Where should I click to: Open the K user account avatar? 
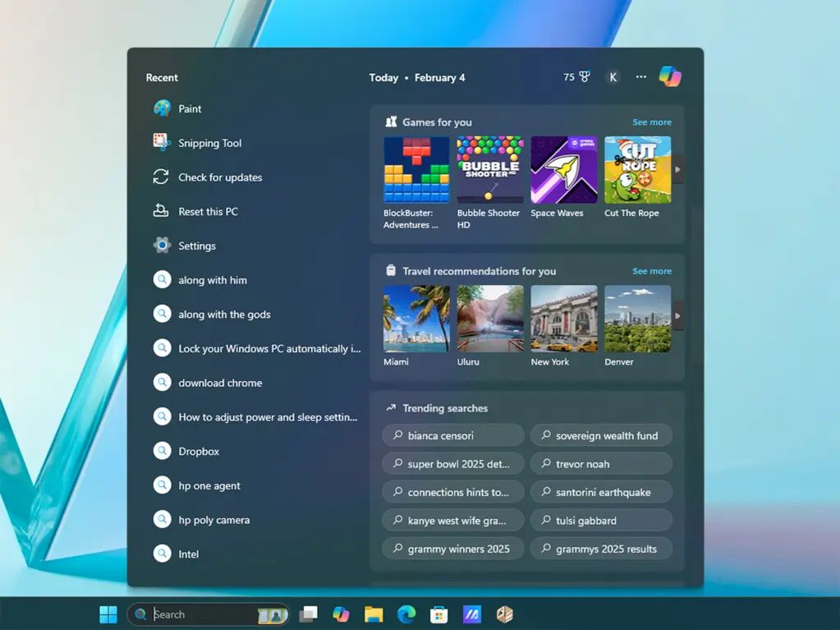pyautogui.click(x=613, y=77)
